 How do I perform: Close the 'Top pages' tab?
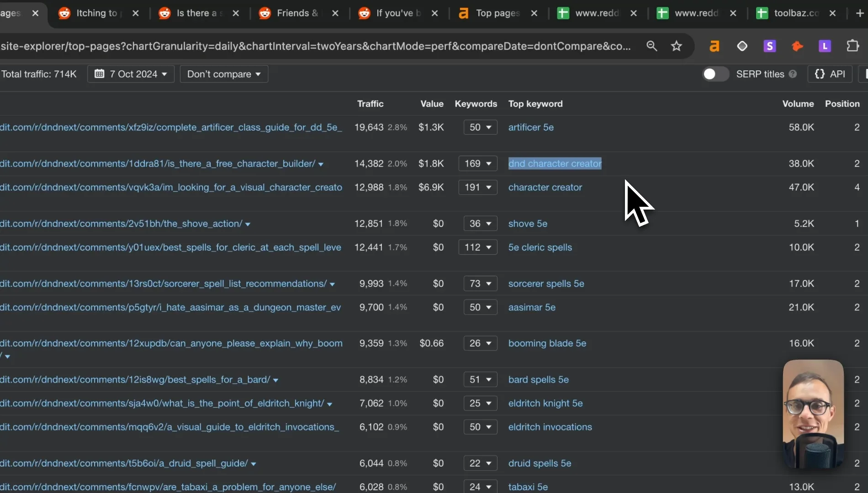pos(534,13)
